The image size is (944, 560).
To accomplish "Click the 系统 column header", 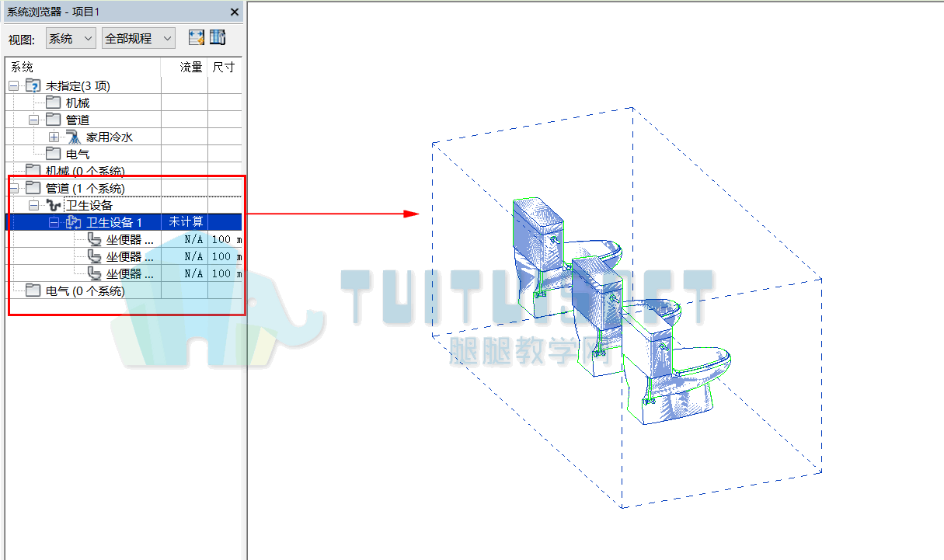I will tap(83, 68).
